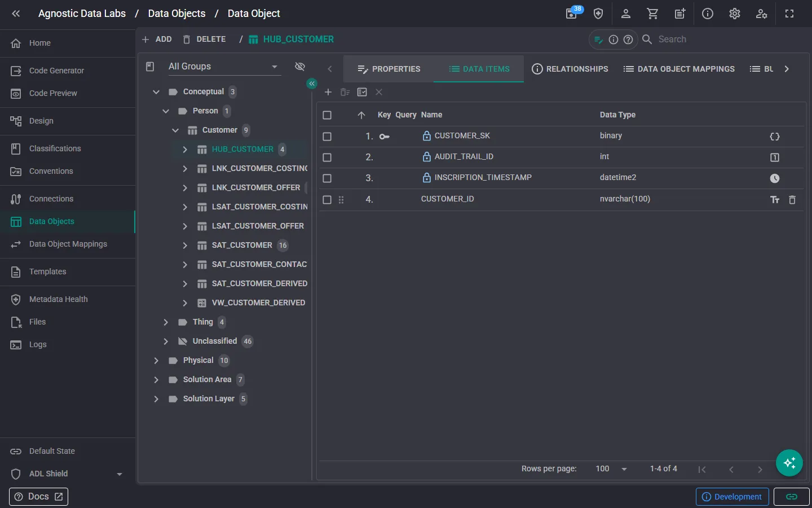
Task: Open the notifications icon with 38 badge
Action: coord(572,14)
